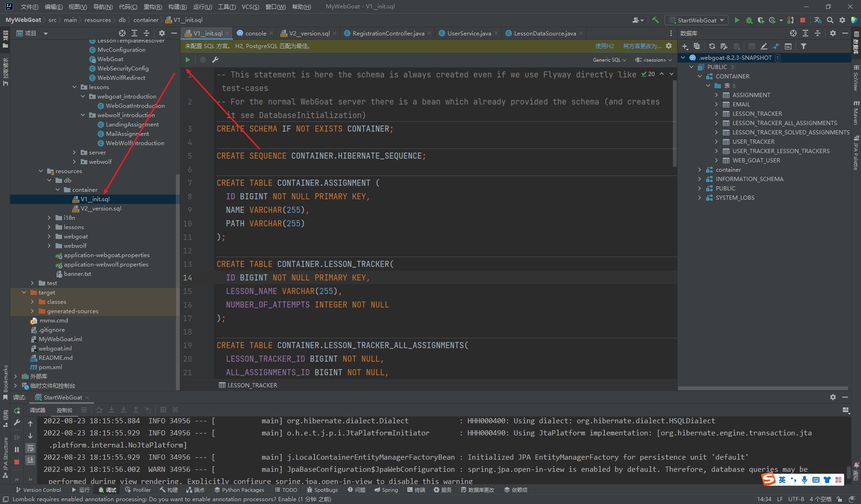Close the RegistrationController.java tab

[429, 33]
